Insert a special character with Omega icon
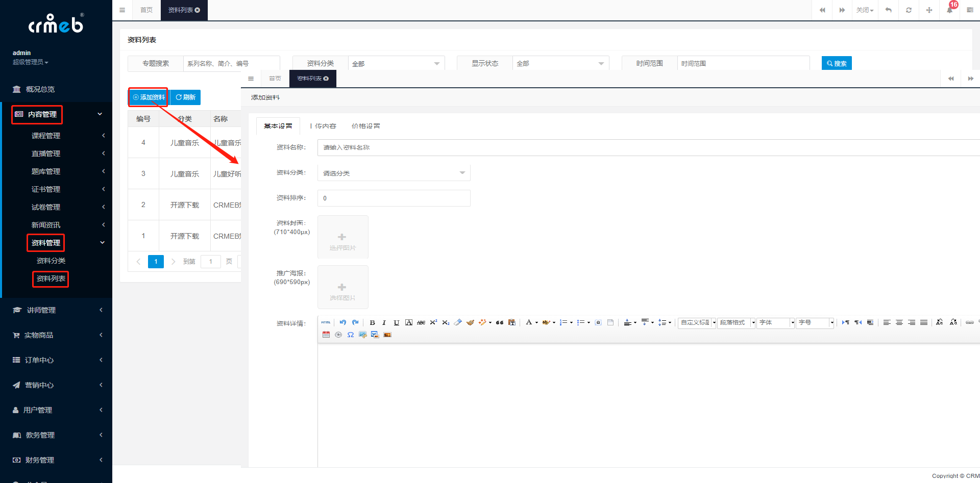The width and height of the screenshot is (980, 483). point(351,335)
